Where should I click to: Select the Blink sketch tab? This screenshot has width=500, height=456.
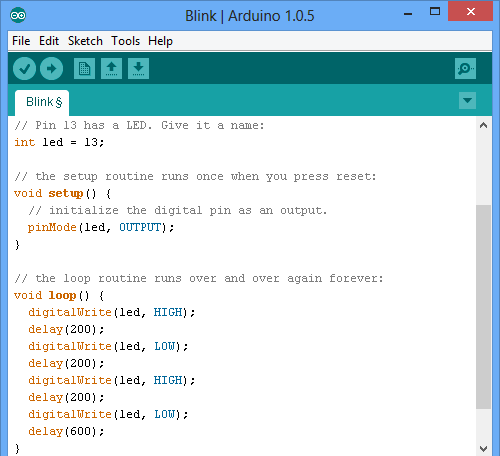(x=42, y=102)
